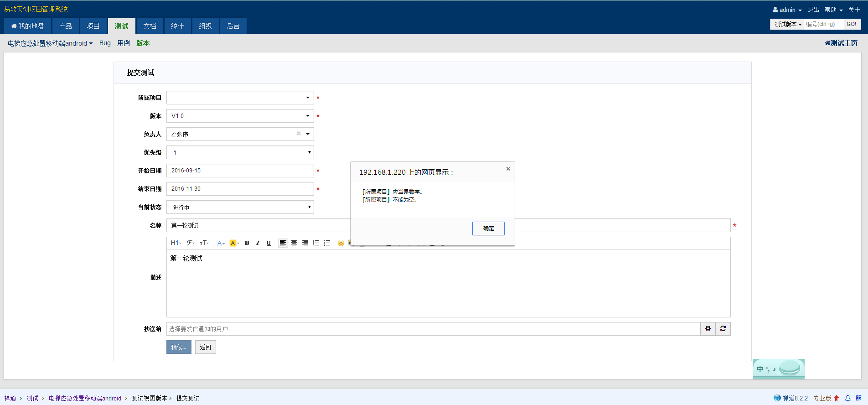Confirm the alert with 确定 button

pyautogui.click(x=488, y=228)
